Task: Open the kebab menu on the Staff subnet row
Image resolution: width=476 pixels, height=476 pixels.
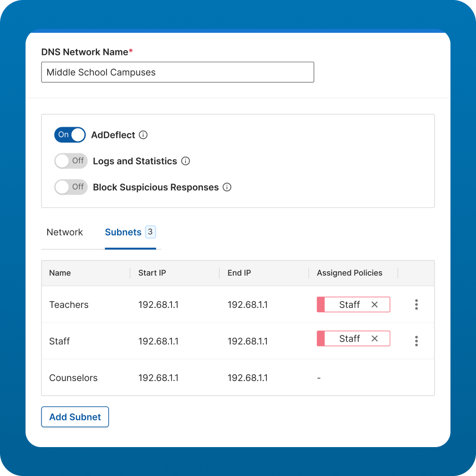Action: (x=416, y=341)
